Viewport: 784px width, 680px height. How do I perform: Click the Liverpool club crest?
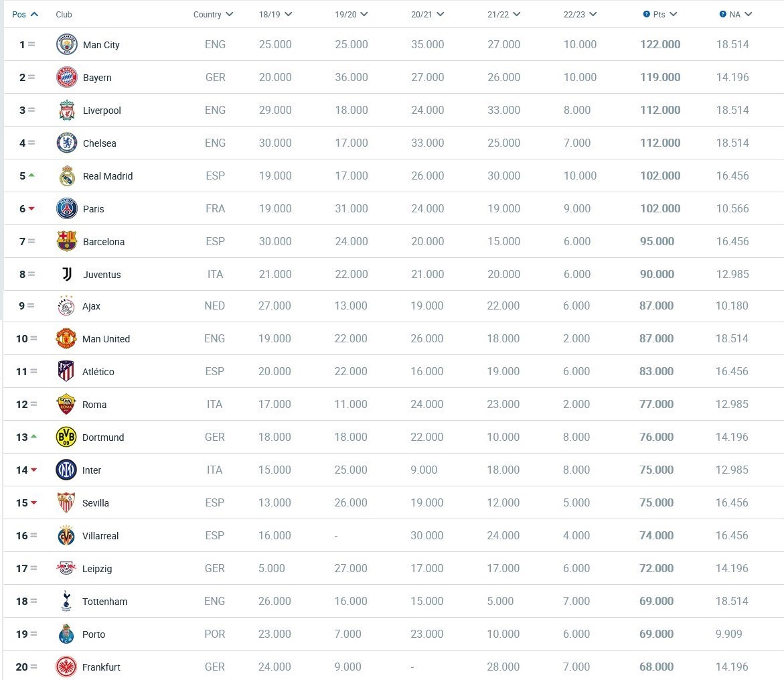coord(66,110)
